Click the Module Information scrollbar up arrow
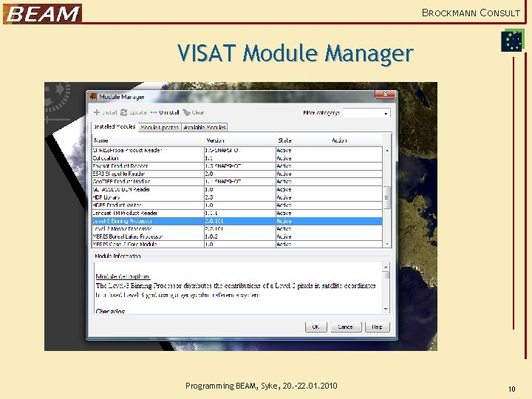This screenshot has height=399, width=532. tap(386, 267)
